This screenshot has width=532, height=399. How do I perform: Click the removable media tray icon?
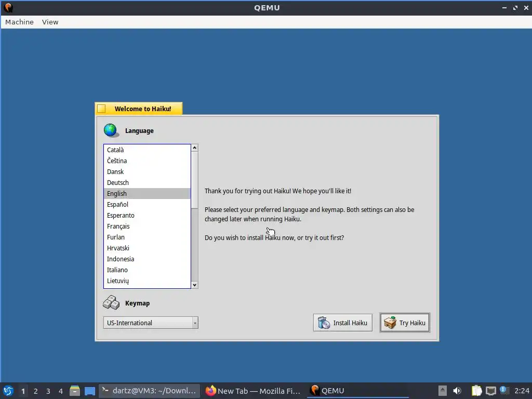tap(443, 391)
